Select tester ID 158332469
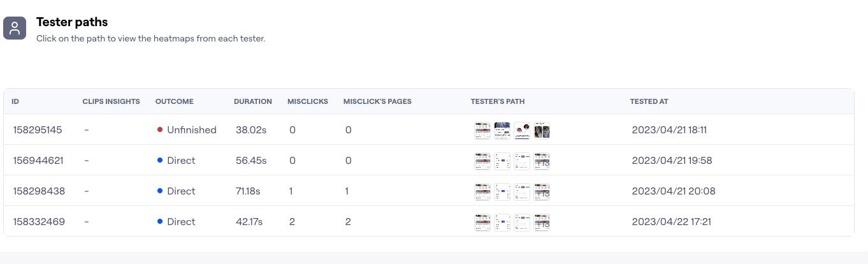This screenshot has height=264, width=868. 39,222
